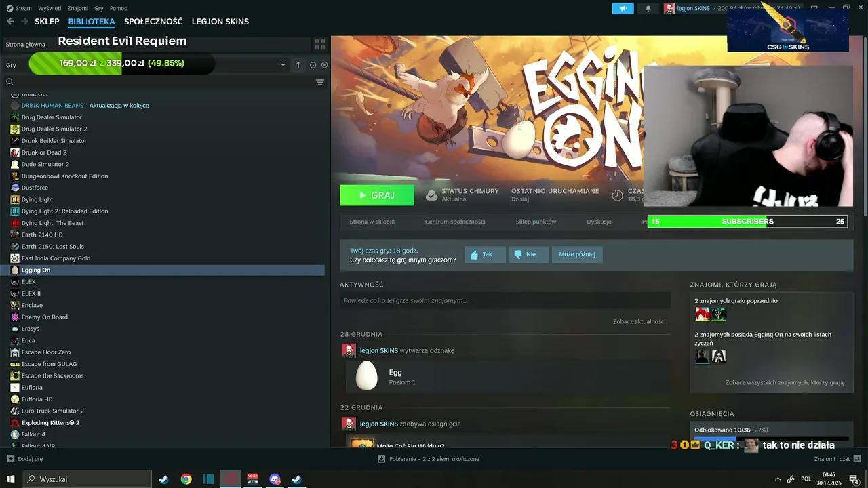868x488 pixels.
Task: Open the Windows Start menu
Action: pos(11,479)
